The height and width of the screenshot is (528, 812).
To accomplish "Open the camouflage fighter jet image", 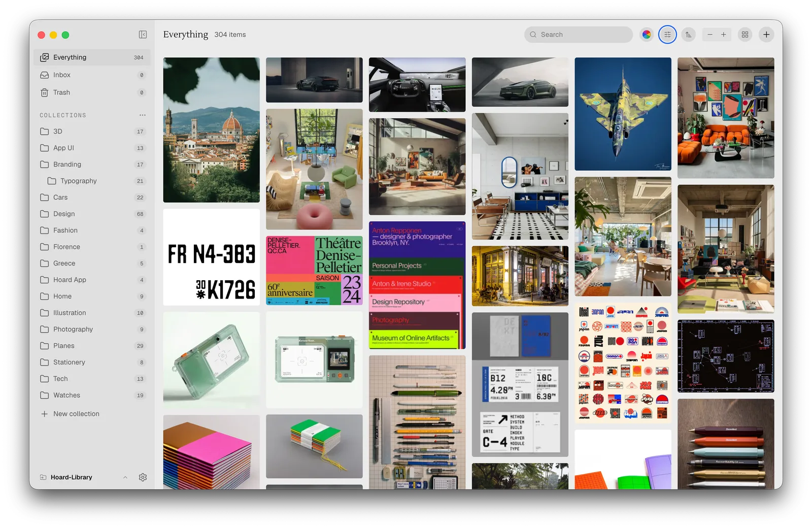I will pos(623,114).
